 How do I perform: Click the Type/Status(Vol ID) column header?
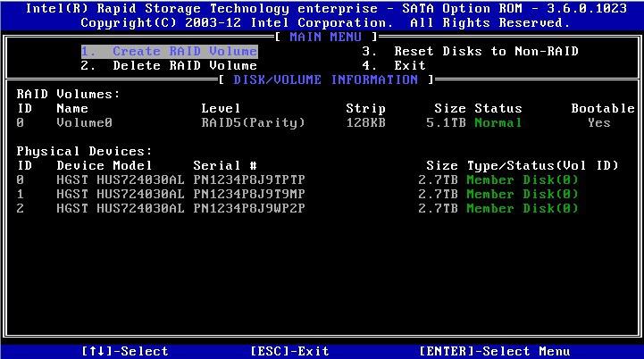(x=542, y=165)
